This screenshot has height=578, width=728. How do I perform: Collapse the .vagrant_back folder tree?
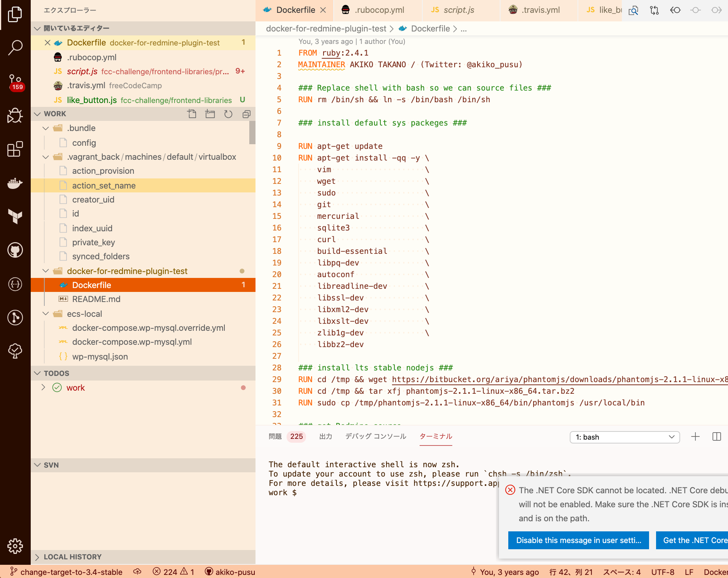(46, 157)
